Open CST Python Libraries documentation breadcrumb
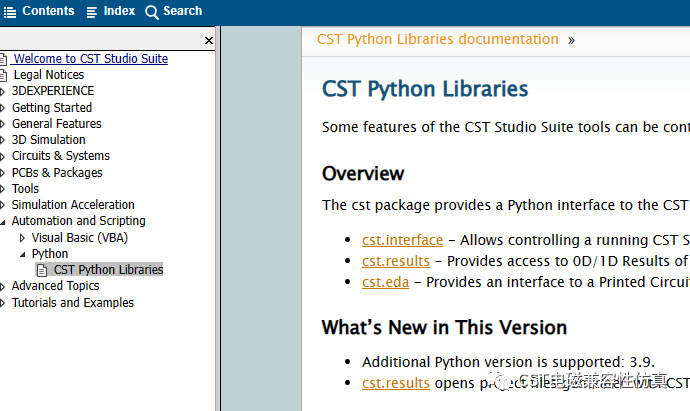690x411 pixels. [437, 39]
